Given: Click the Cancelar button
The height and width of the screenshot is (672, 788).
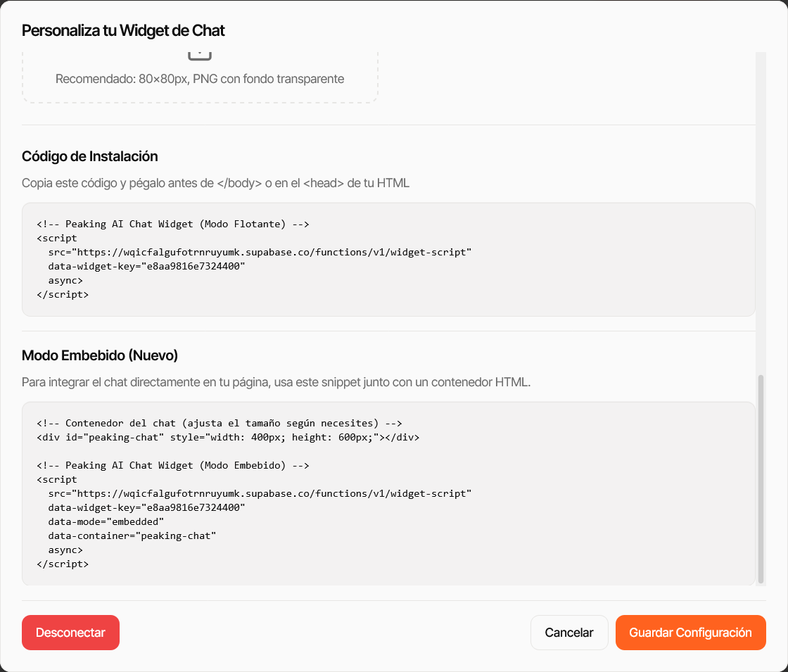Looking at the screenshot, I should pyautogui.click(x=569, y=633).
